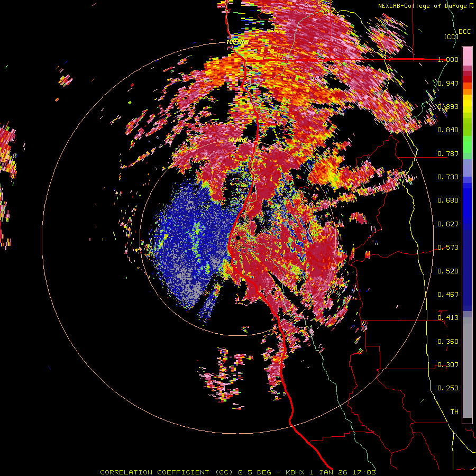Image resolution: width=476 pixels, height=476 pixels.
Task: Click the 1.000 scale value
Action: click(448, 59)
